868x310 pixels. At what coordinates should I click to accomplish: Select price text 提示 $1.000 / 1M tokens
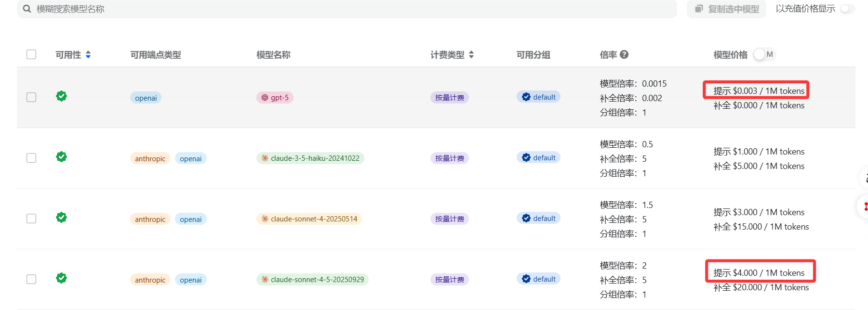(759, 152)
